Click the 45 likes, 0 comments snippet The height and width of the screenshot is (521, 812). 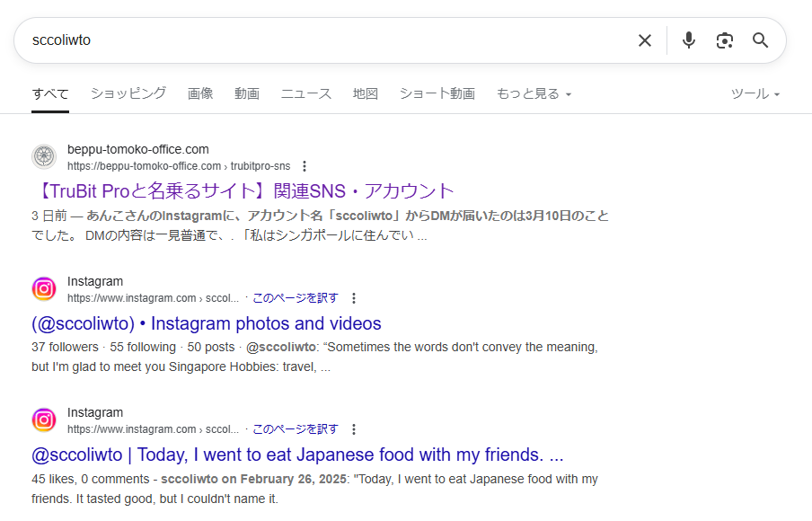pos(315,489)
